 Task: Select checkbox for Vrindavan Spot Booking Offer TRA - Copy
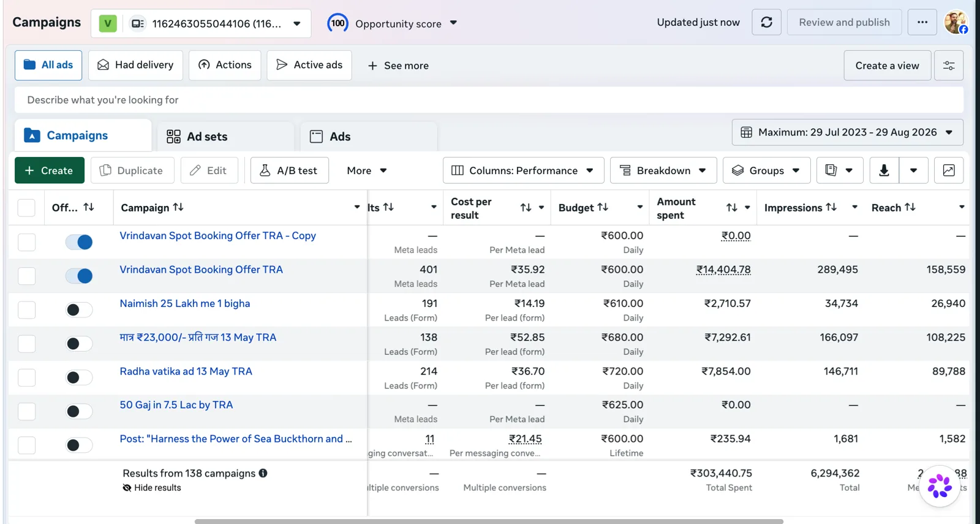[26, 242]
